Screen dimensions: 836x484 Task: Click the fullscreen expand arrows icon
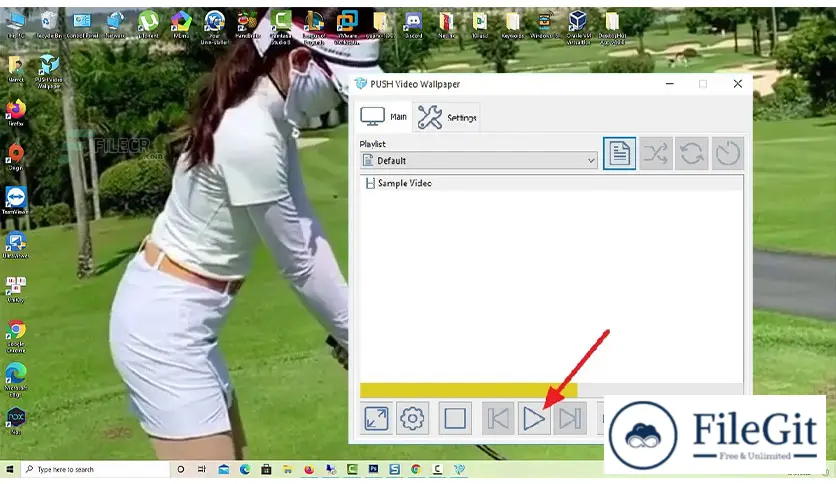click(376, 418)
